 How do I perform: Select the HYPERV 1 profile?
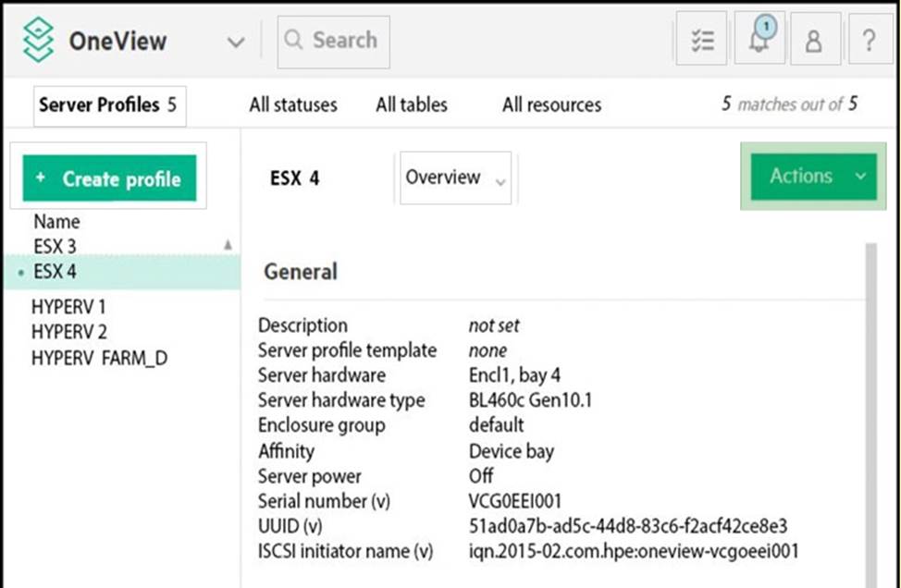pyautogui.click(x=68, y=307)
